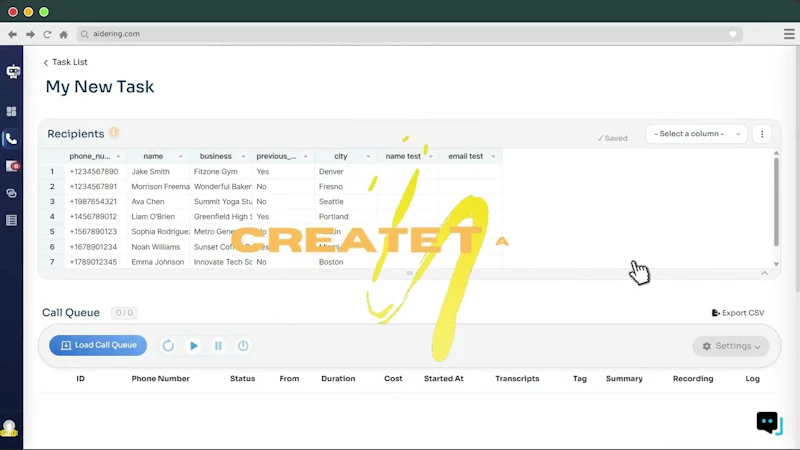The image size is (800, 450).
Task: Click the refresh call queue icon
Action: [168, 346]
